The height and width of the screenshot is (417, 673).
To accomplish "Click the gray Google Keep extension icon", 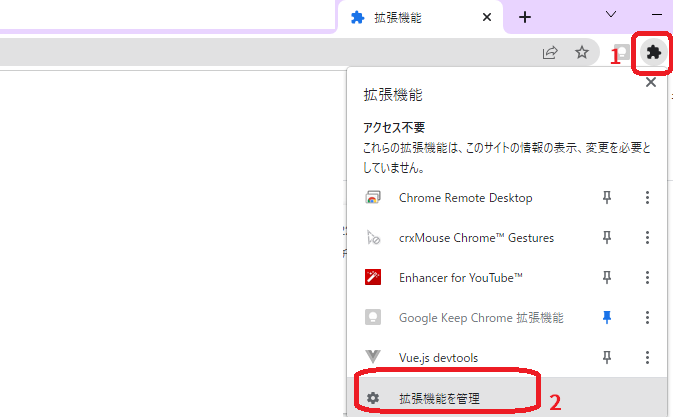I will pos(373,317).
